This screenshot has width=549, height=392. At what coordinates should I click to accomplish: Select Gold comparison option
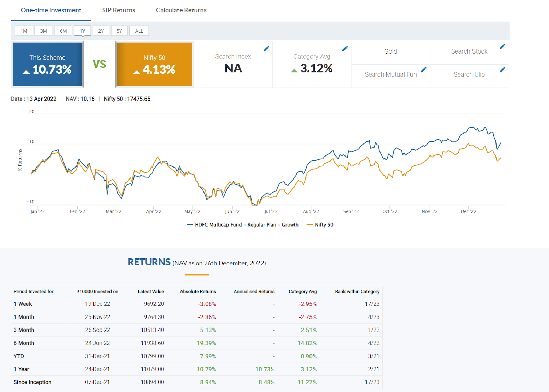[x=390, y=51]
